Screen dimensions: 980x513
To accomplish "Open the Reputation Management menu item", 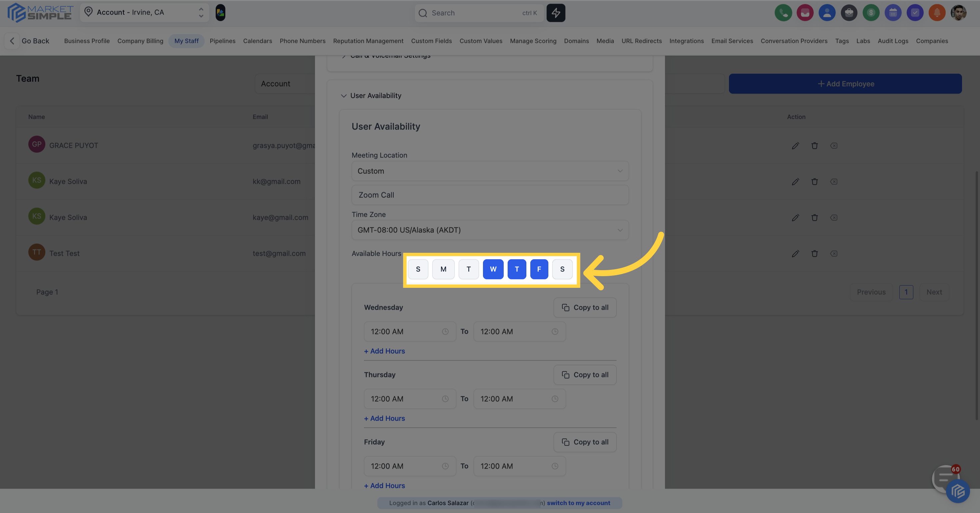I will click(x=368, y=41).
